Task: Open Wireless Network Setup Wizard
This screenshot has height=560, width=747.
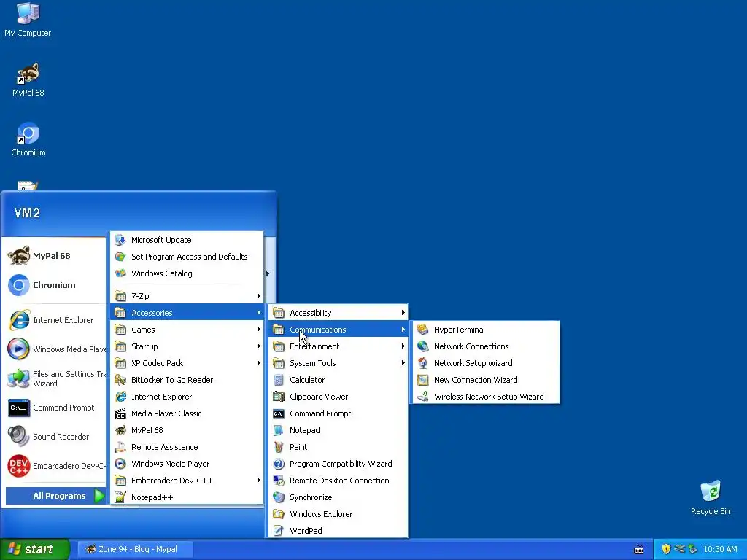Action: [x=486, y=396]
